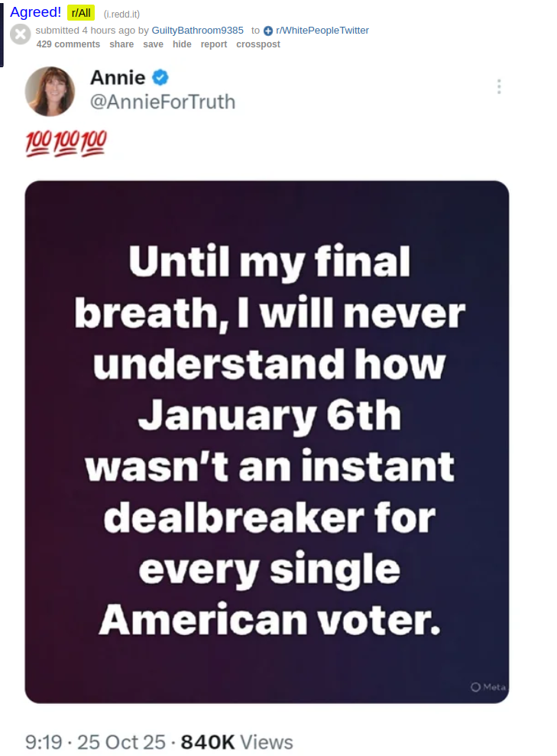Click the share link under the post
557x756 pixels.
(121, 44)
